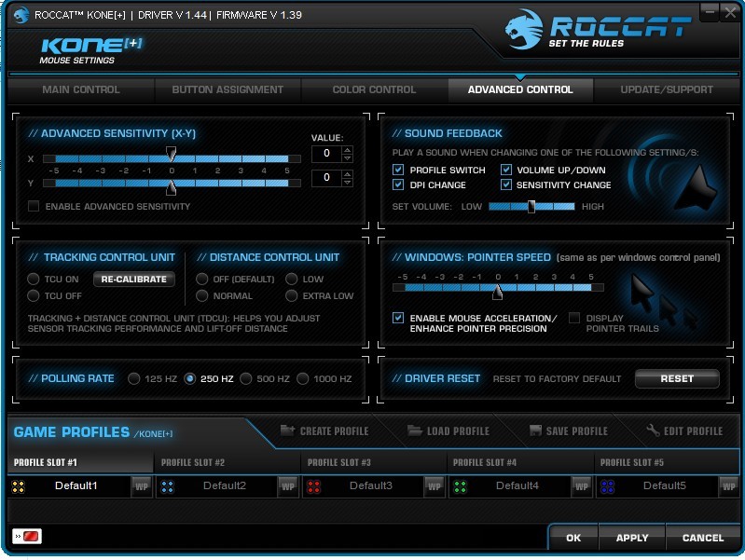Select Profile Slot #2 tab
Viewport: 745px width, 560px height.
pyautogui.click(x=228, y=463)
